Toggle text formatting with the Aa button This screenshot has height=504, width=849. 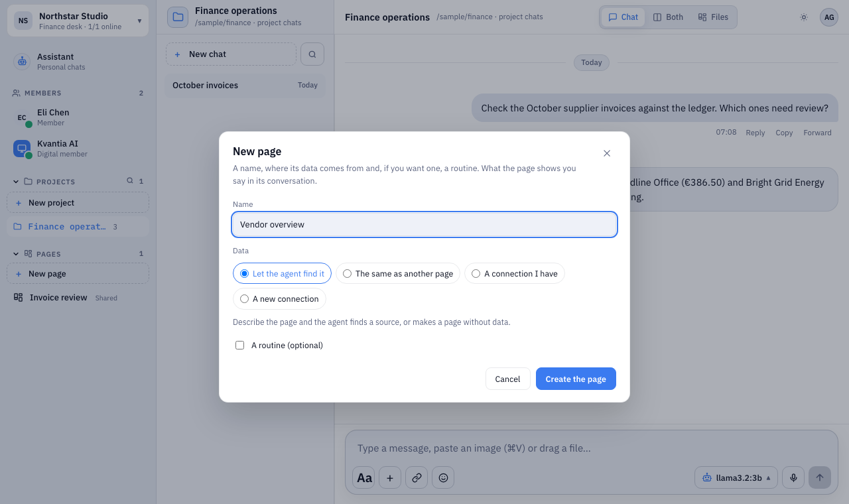point(364,477)
